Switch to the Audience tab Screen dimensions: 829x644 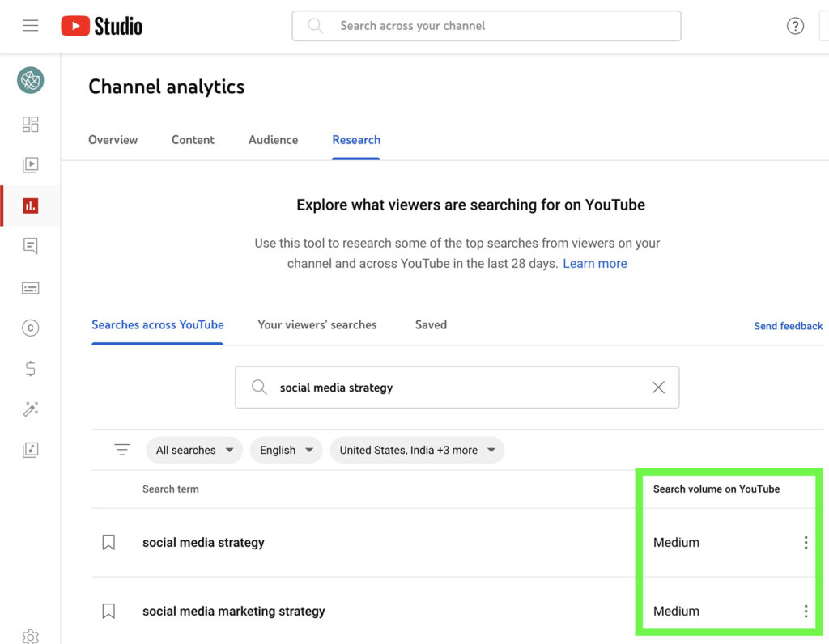[x=273, y=140]
